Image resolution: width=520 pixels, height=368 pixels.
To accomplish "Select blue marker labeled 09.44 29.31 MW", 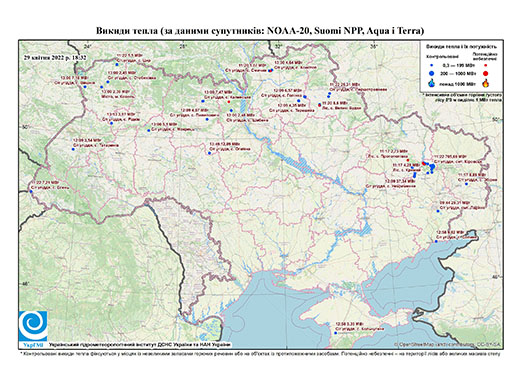I will [x=438, y=211].
